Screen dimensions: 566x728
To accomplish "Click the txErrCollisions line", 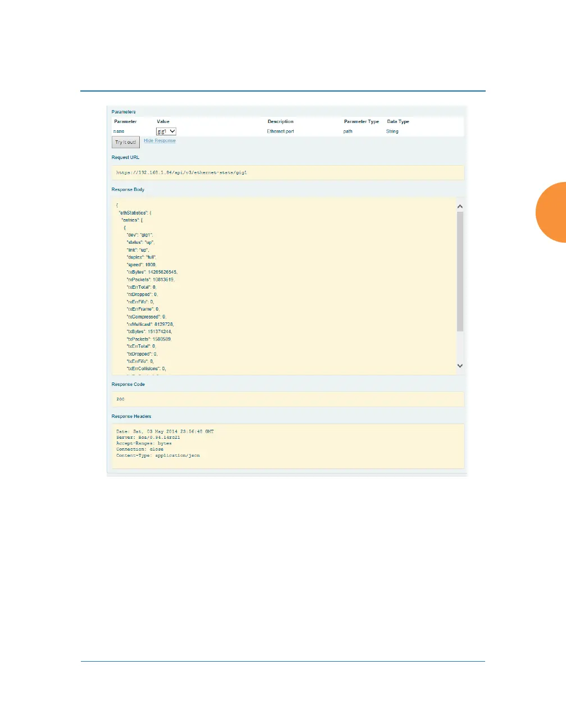I will (x=147, y=369).
